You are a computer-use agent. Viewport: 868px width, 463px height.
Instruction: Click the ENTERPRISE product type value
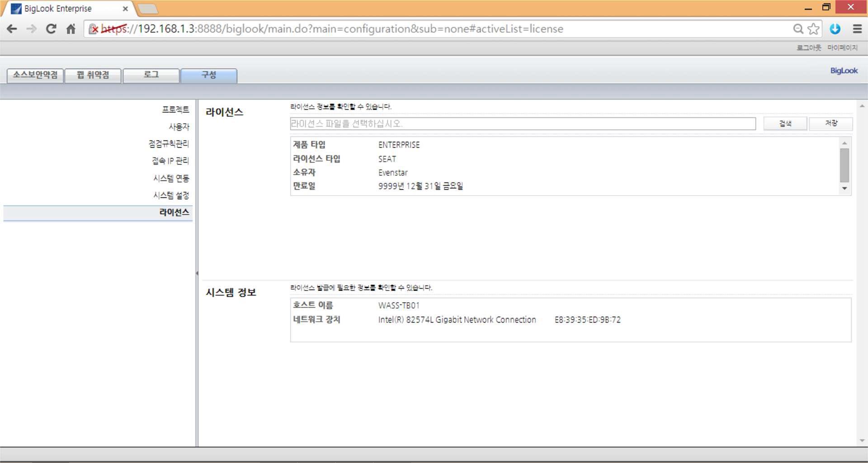[x=399, y=145]
